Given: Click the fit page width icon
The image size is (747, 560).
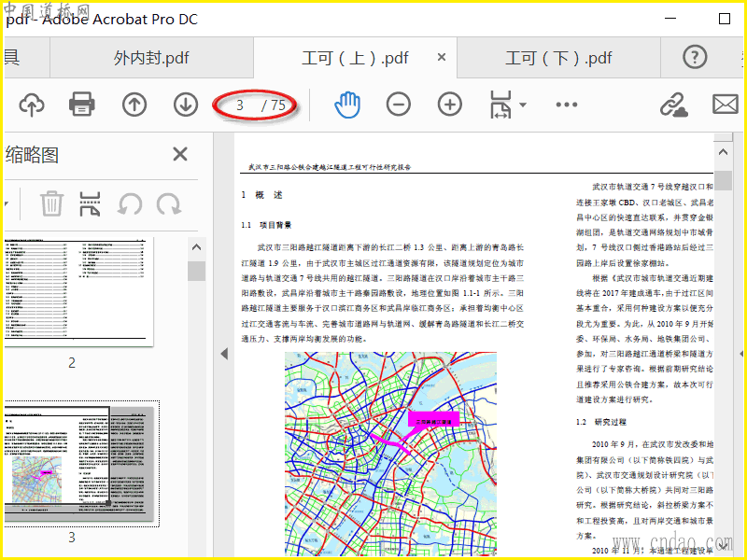Looking at the screenshot, I should [x=500, y=105].
